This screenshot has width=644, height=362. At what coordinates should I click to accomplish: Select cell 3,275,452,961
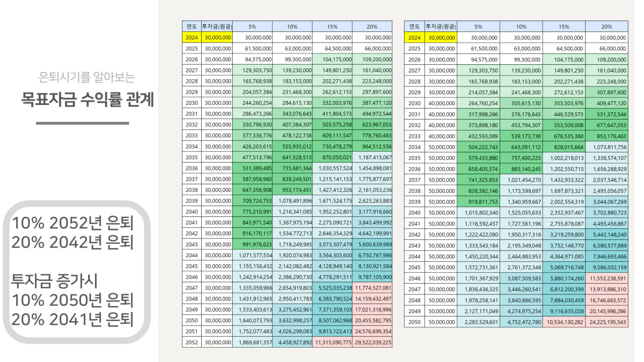pos(292,309)
